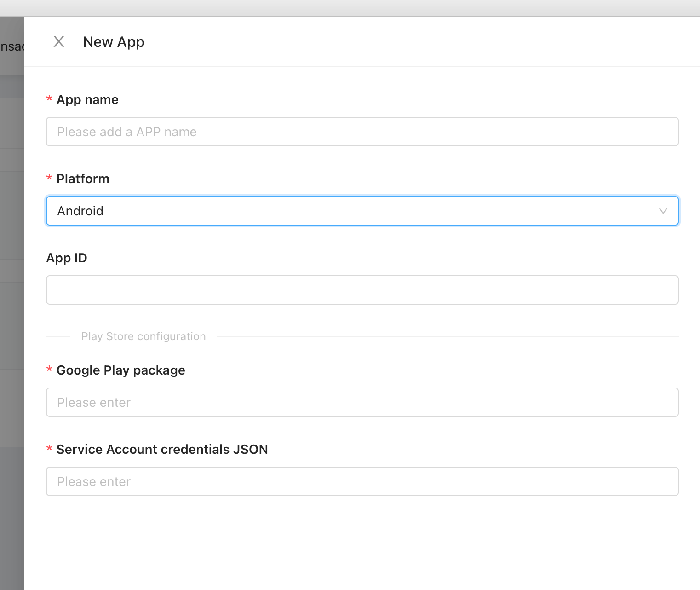Click the Platform field label
The width and height of the screenshot is (700, 590).
tap(83, 179)
